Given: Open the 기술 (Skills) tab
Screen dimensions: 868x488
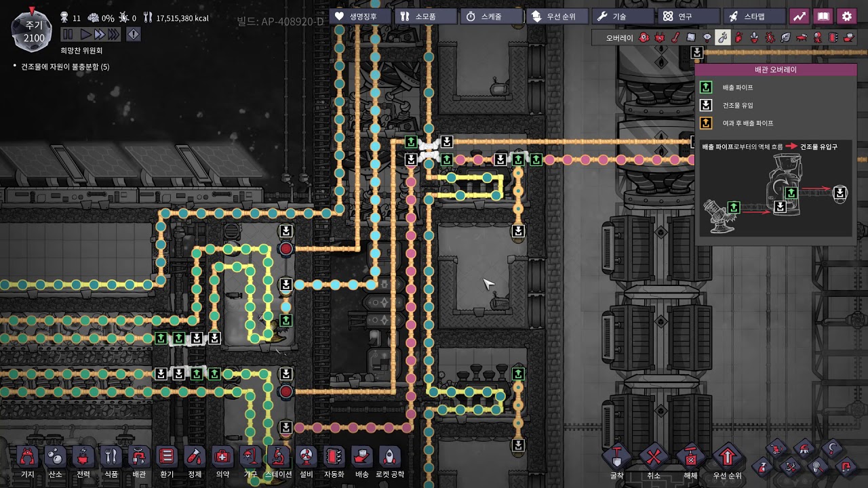Looking at the screenshot, I should (623, 16).
